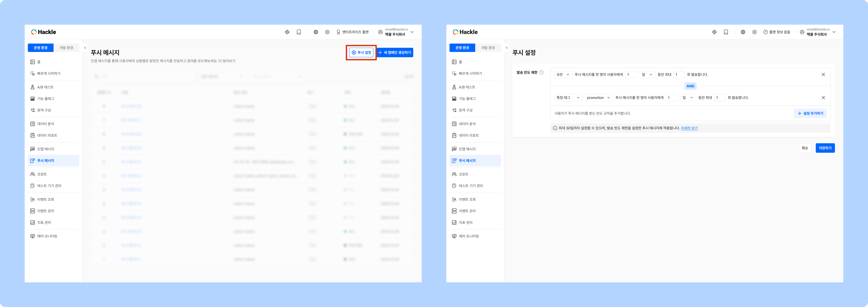Open 빠르게 시작하기 in left 푸시 메시지 window

(x=54, y=73)
